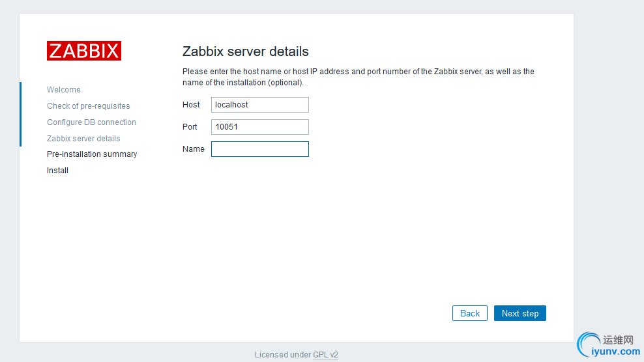The image size is (644, 362).
Task: Open Configure DB connection step
Action: [x=91, y=122]
